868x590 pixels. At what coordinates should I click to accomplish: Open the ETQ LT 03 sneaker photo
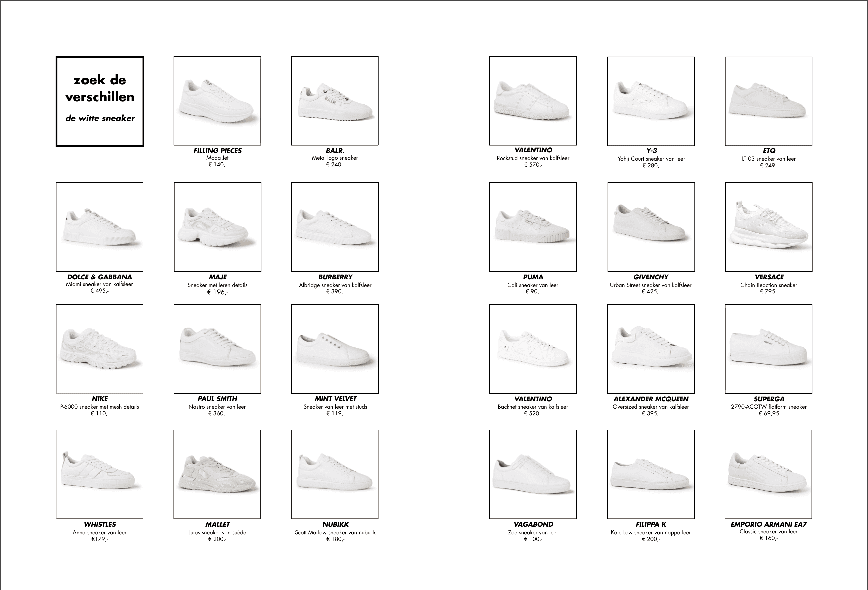[769, 101]
